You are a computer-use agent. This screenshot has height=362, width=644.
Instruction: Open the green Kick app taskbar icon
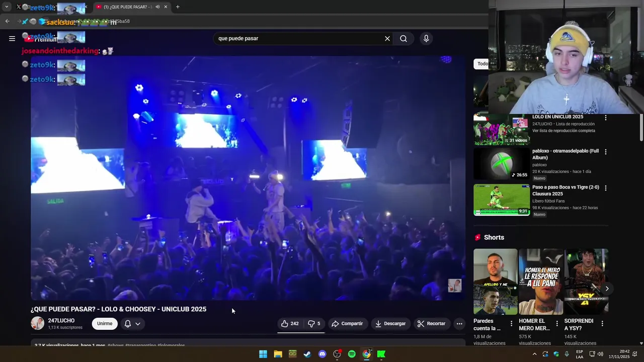(x=381, y=354)
